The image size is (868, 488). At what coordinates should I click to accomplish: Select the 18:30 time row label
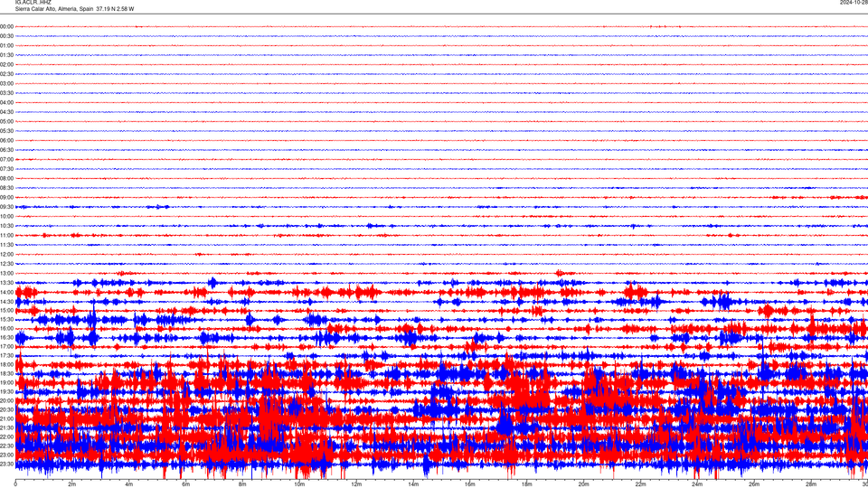click(6, 373)
